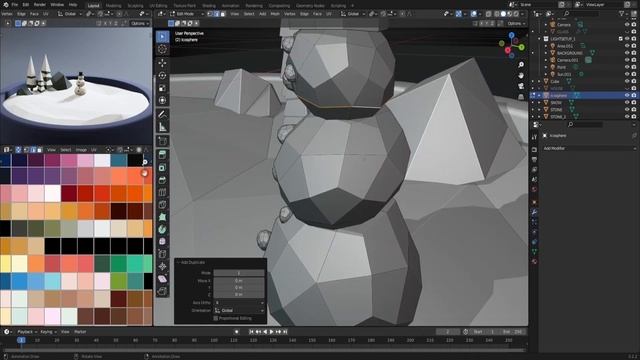Select the Transform tool
The image size is (640, 360).
click(162, 100)
